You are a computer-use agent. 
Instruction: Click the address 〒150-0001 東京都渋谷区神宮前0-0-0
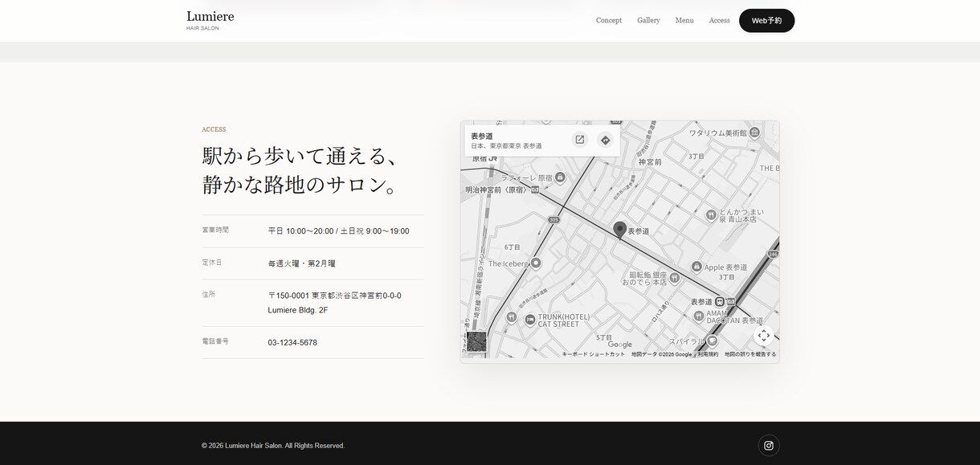click(335, 296)
